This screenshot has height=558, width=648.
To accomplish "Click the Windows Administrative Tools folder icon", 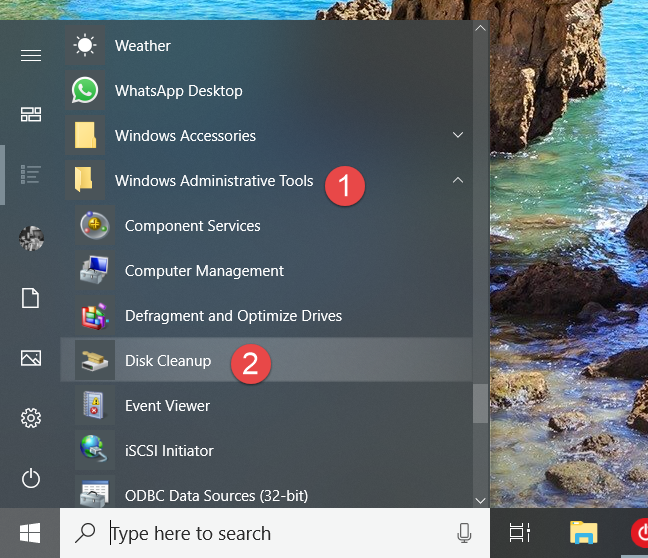I will pyautogui.click(x=85, y=180).
